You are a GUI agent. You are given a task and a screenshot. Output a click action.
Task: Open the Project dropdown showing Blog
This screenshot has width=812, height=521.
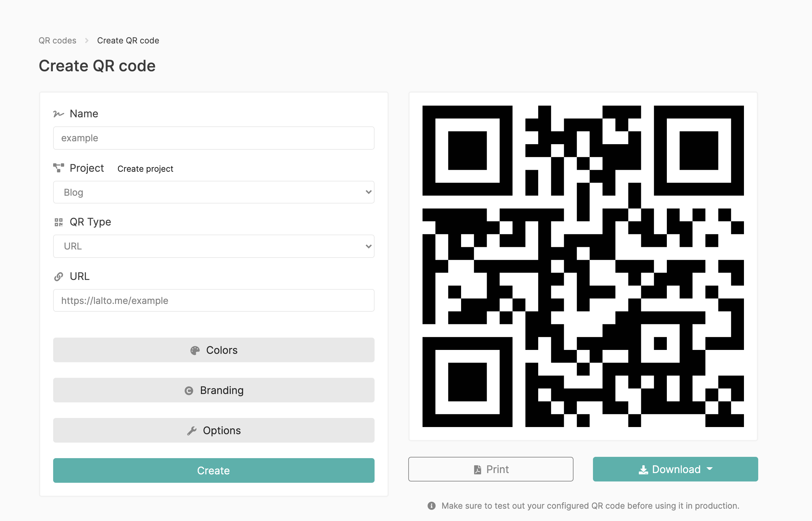pos(214,192)
